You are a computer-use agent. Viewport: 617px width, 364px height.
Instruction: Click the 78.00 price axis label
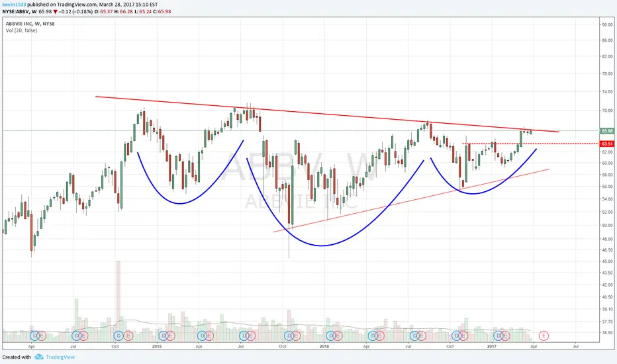[607, 73]
